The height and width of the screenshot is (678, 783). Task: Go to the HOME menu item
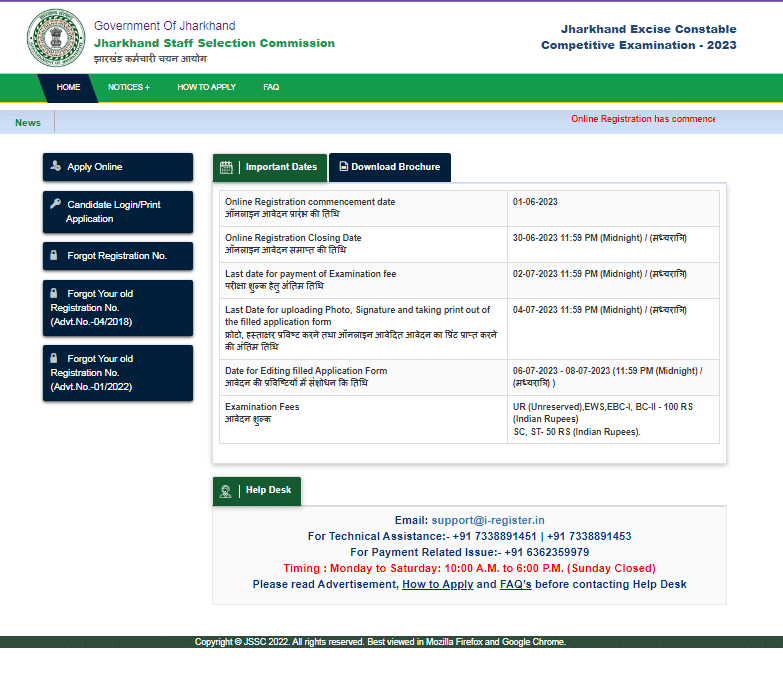68,88
